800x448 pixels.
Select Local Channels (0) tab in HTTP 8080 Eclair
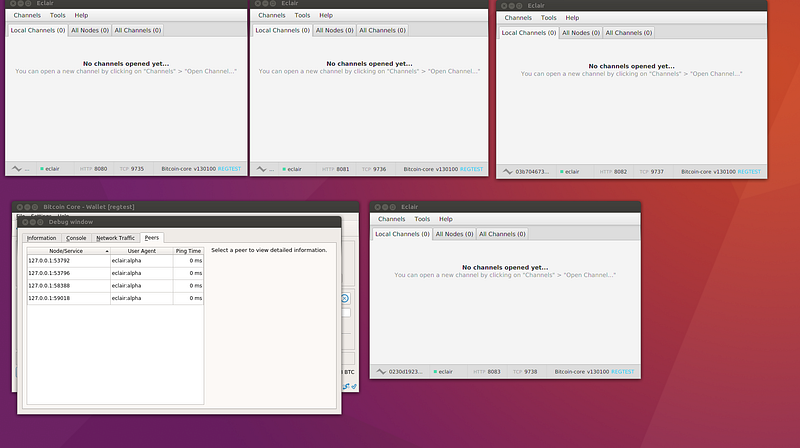point(38,30)
